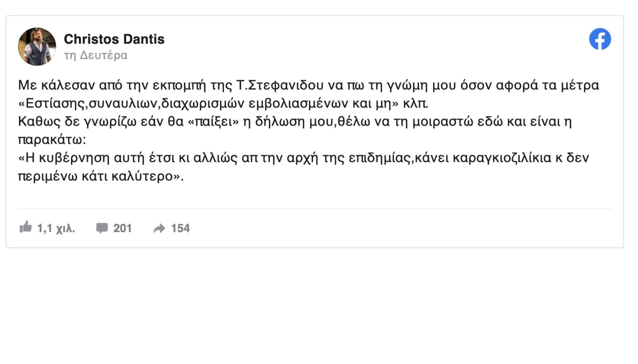Click the thumbs-up like icon

pos(25,227)
